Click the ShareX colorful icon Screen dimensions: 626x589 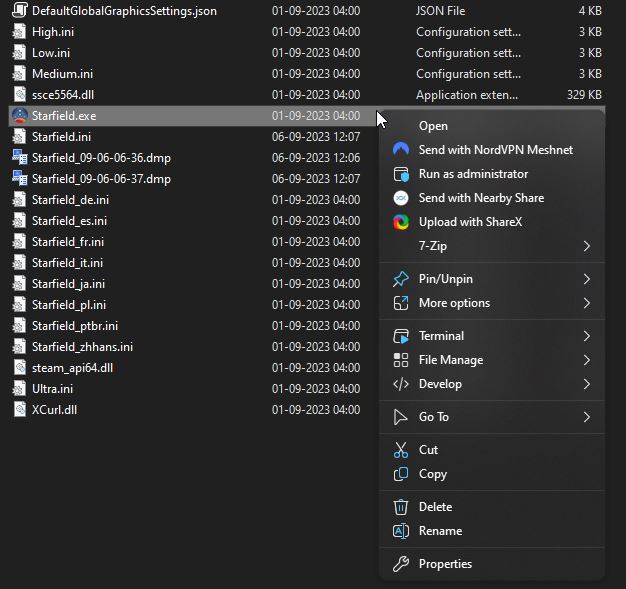[x=401, y=222]
